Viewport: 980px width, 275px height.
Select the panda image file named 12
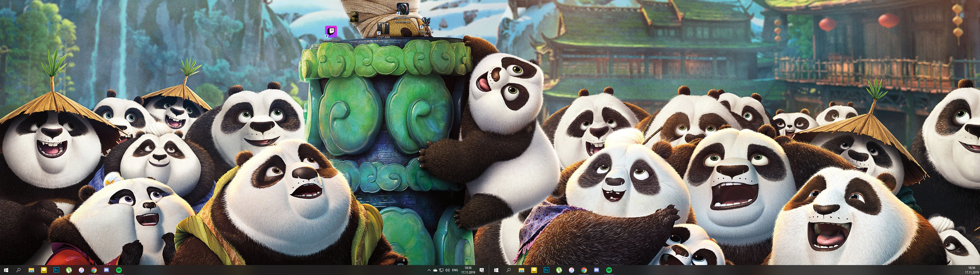pos(354,19)
